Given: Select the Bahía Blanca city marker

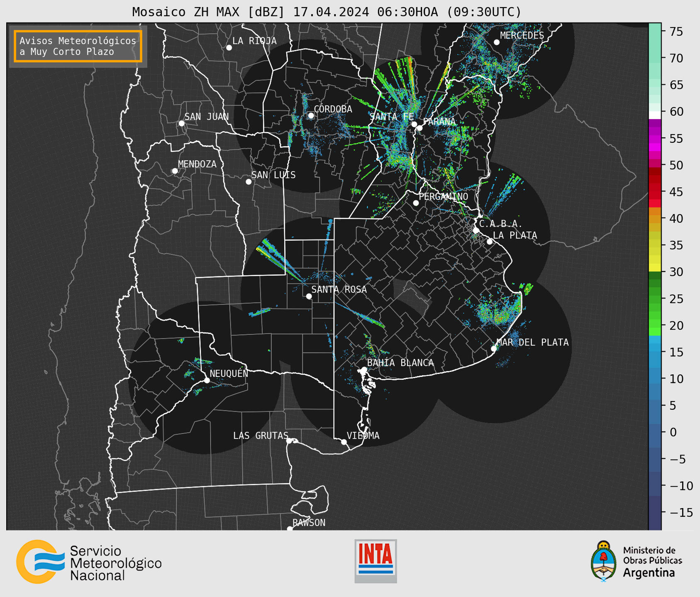Looking at the screenshot, I should 364,369.
